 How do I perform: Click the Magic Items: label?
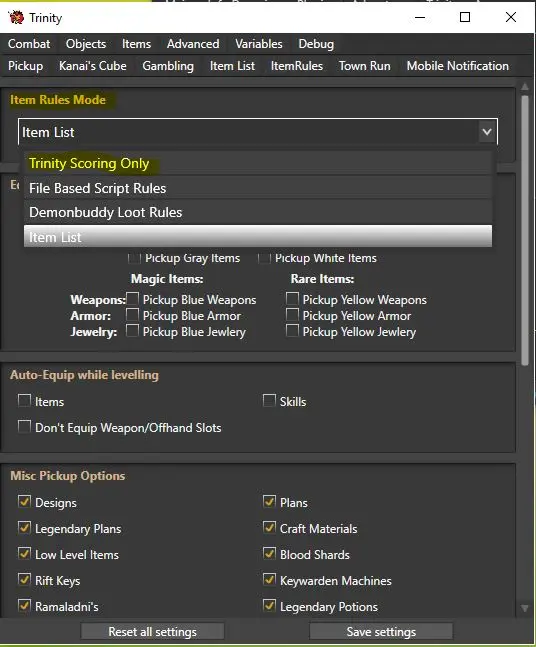pyautogui.click(x=167, y=279)
